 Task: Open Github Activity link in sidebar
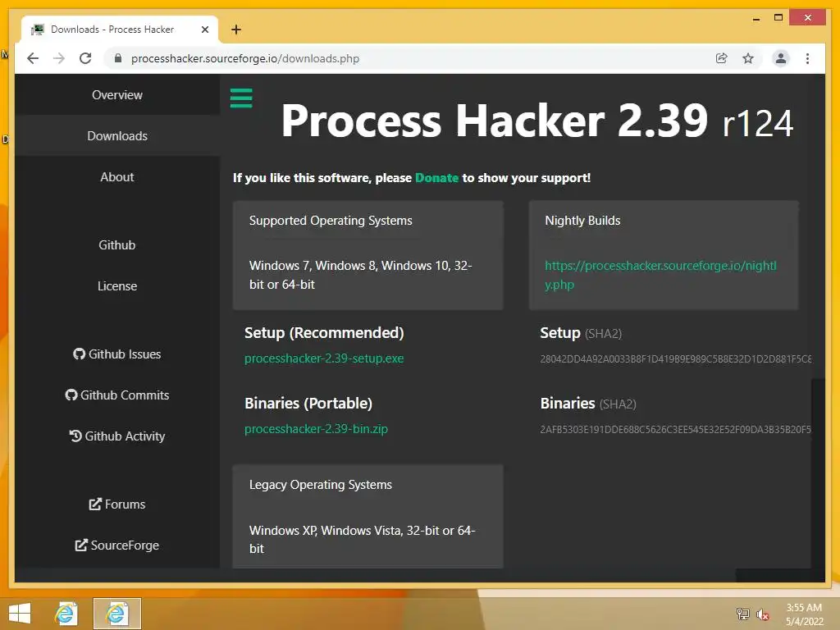pyautogui.click(x=116, y=436)
